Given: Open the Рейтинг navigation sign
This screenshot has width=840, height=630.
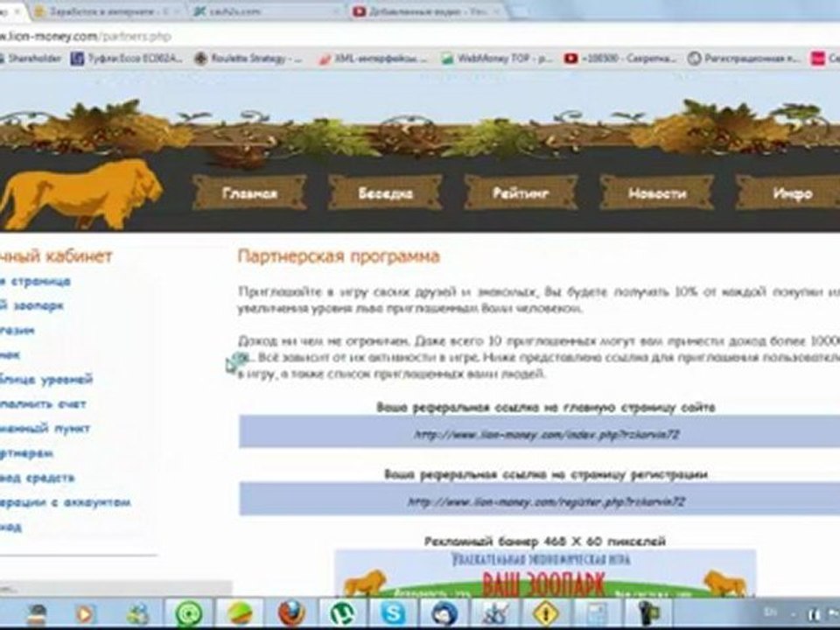Looking at the screenshot, I should pos(521,192).
